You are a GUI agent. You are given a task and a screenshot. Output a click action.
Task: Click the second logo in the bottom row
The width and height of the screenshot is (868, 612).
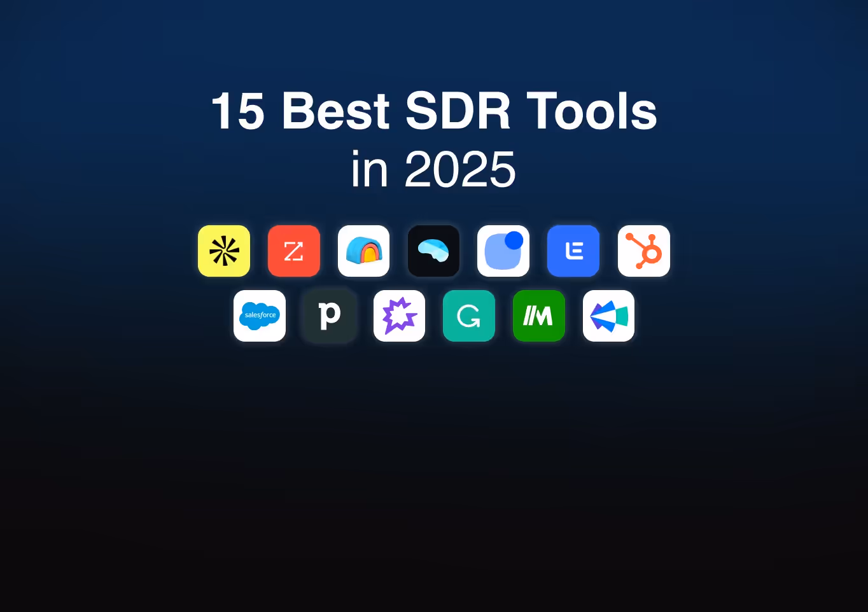pos(329,316)
